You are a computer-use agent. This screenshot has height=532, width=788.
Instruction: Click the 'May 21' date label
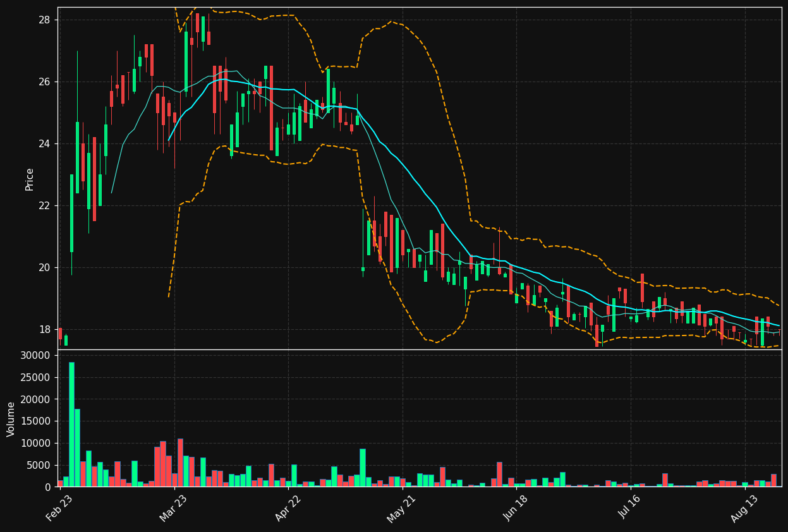point(402,509)
